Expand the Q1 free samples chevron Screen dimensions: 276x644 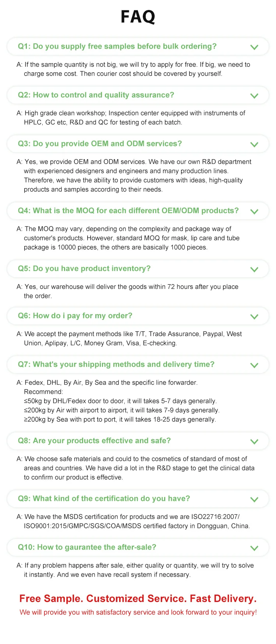click(x=254, y=47)
